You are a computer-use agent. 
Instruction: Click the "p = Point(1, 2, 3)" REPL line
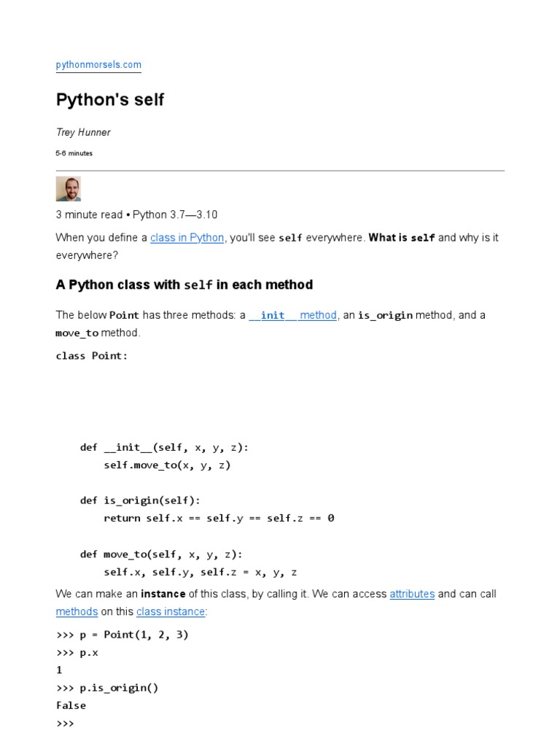pyautogui.click(x=122, y=635)
